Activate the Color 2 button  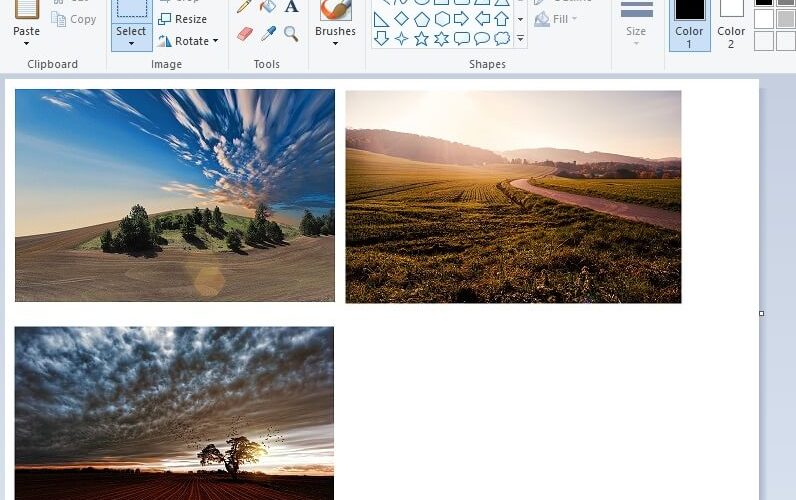(x=731, y=24)
